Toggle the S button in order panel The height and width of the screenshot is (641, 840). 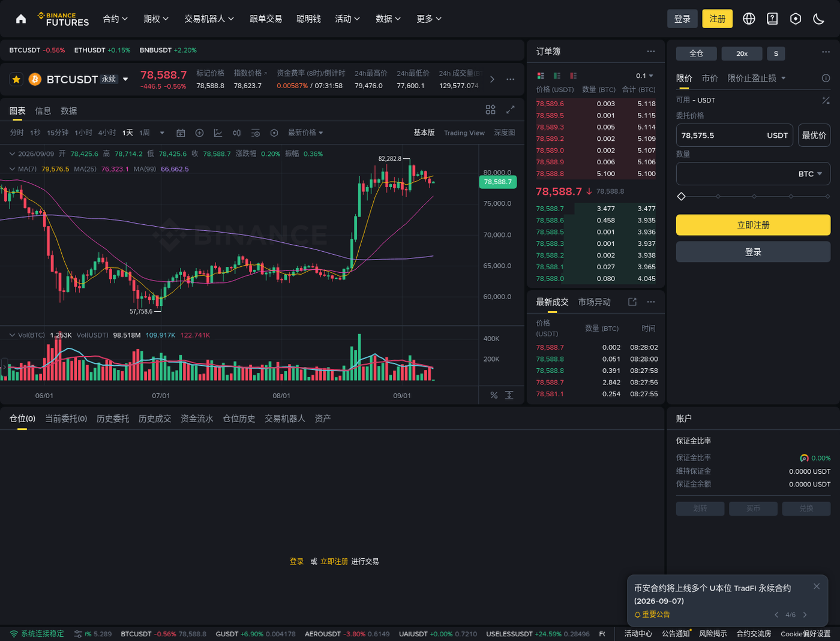click(x=776, y=53)
